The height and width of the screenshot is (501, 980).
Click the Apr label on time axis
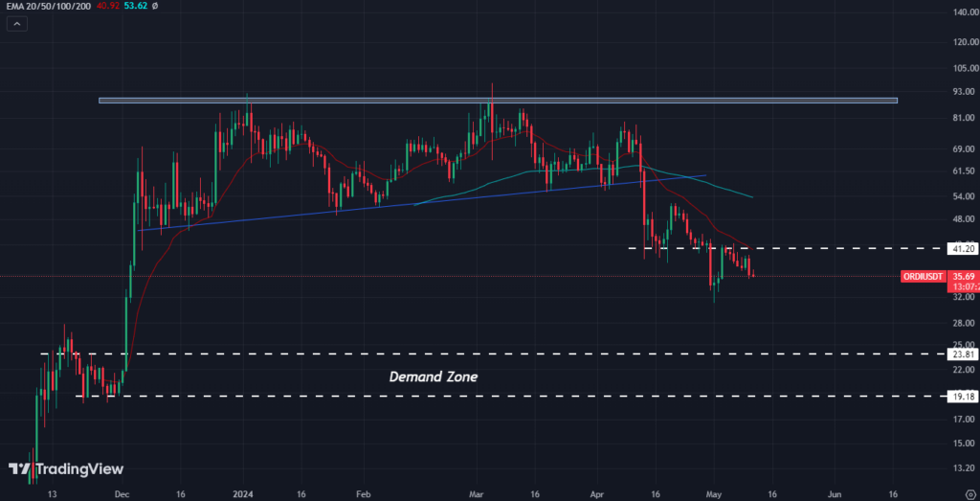click(x=597, y=493)
